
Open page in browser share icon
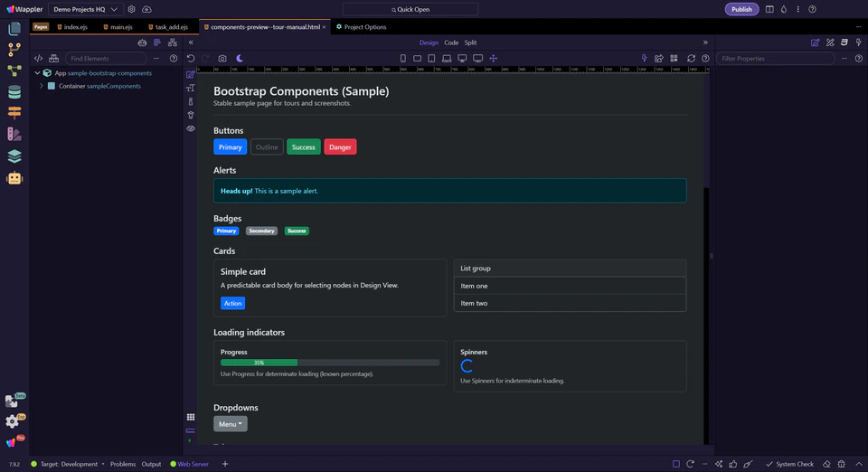[659, 58]
